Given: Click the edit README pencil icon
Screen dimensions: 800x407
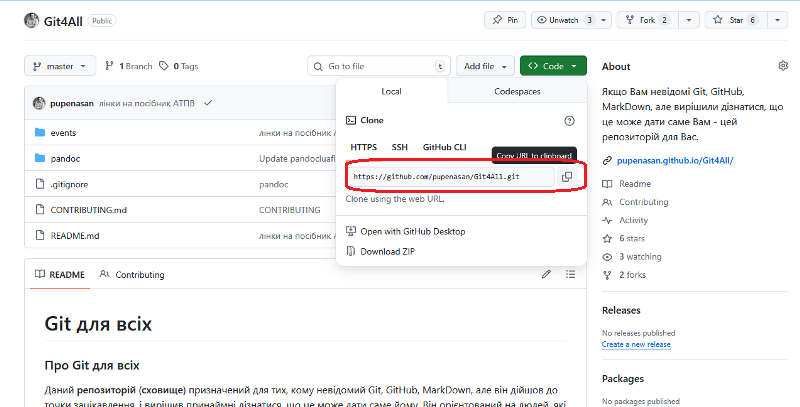Looking at the screenshot, I should click(546, 274).
